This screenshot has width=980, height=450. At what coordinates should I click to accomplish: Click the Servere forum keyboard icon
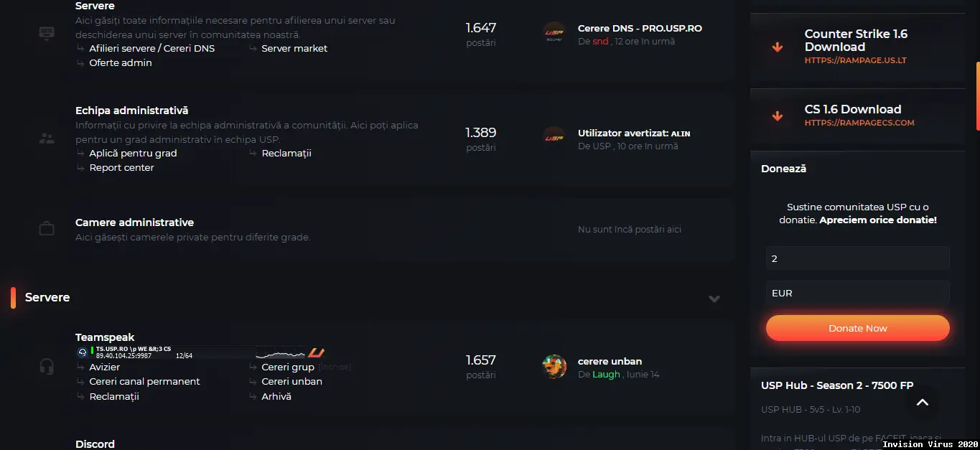47,34
